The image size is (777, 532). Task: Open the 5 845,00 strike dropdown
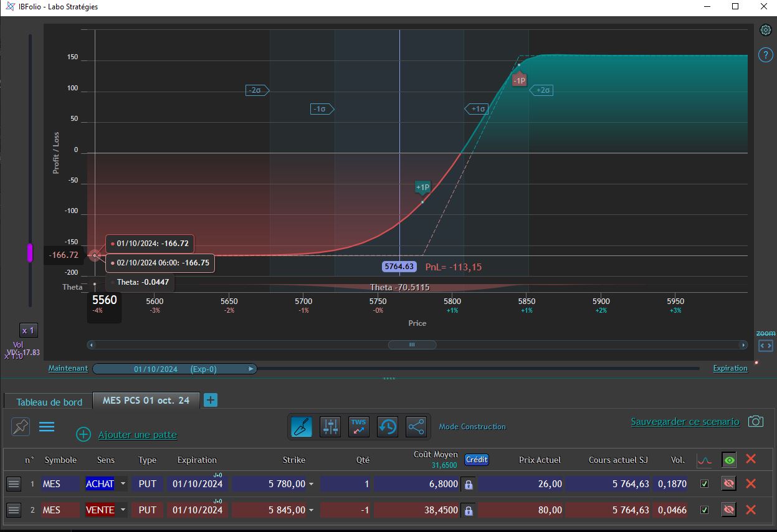[x=312, y=510]
